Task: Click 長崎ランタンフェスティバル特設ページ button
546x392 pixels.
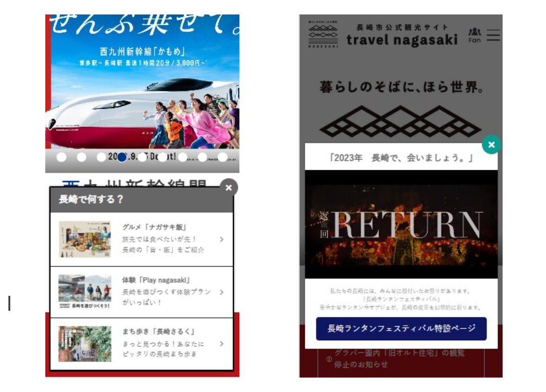Action: pos(401,329)
